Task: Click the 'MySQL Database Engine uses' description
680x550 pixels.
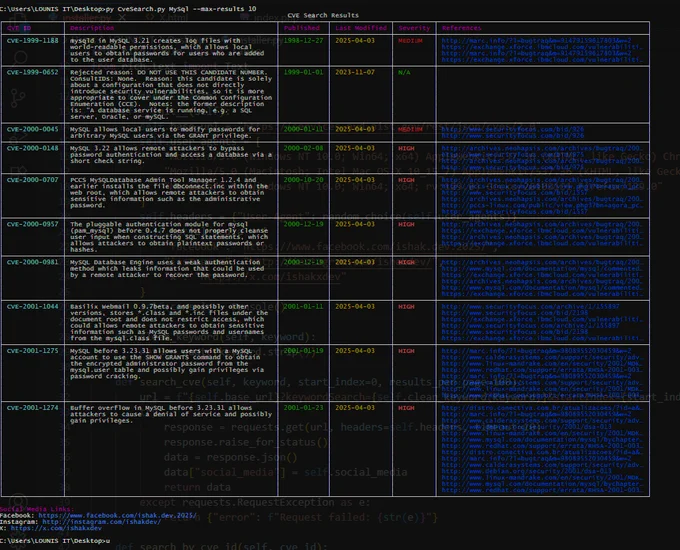Action: coord(167,268)
